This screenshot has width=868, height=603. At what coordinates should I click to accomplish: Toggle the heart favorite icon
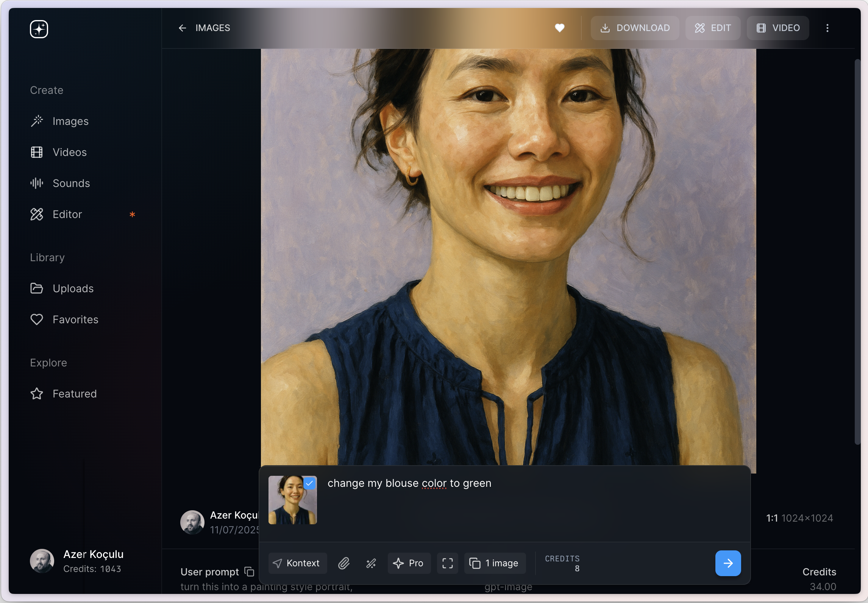(559, 28)
